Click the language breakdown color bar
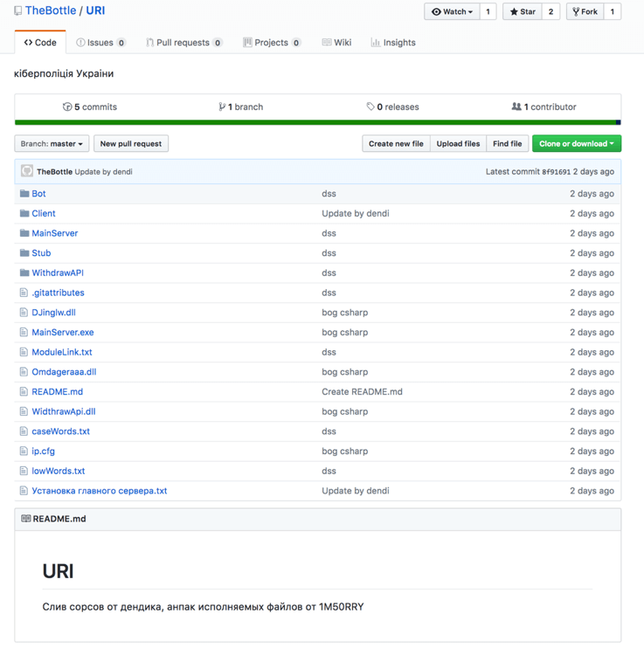The width and height of the screenshot is (644, 655). pyautogui.click(x=317, y=122)
